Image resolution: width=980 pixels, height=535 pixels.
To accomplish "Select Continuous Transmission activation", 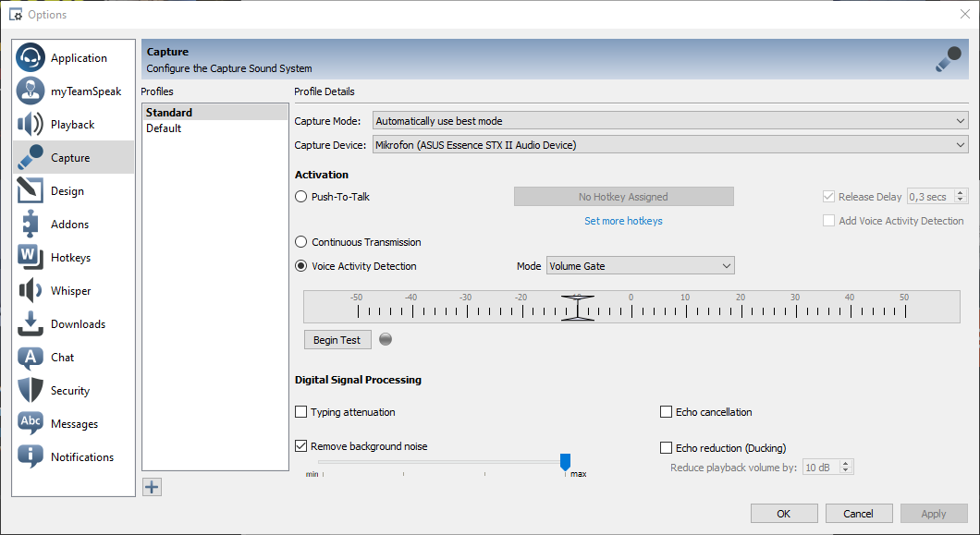I will click(x=300, y=242).
